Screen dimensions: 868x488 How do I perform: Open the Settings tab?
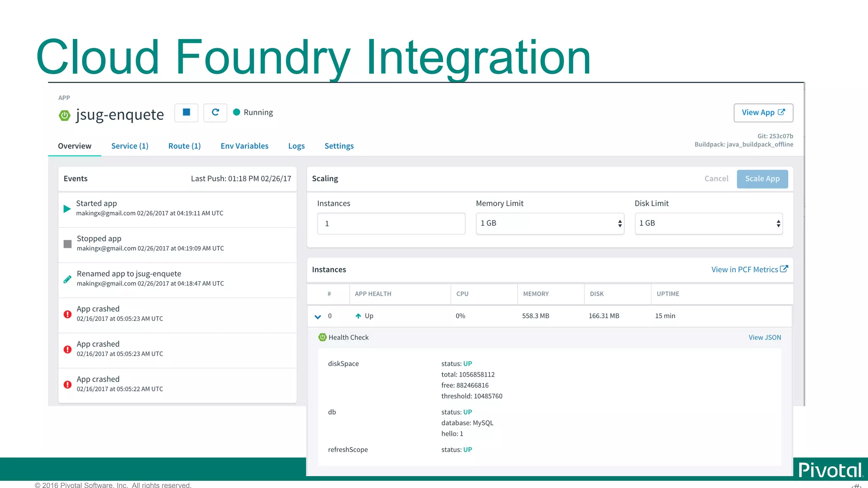point(339,146)
